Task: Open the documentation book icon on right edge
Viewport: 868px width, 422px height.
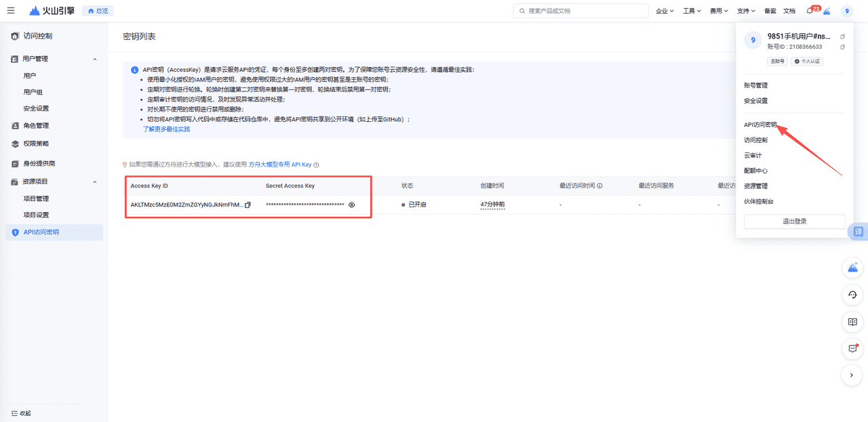Action: click(852, 322)
